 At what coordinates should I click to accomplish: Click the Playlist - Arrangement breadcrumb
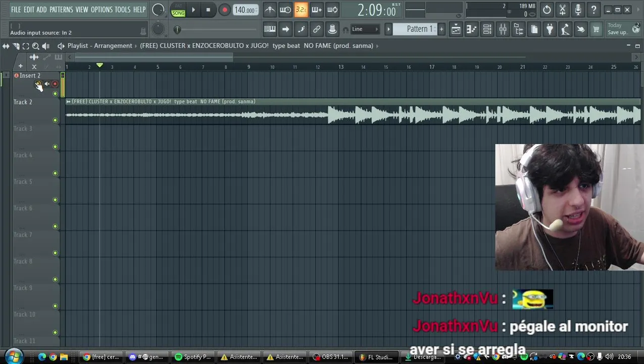click(100, 45)
